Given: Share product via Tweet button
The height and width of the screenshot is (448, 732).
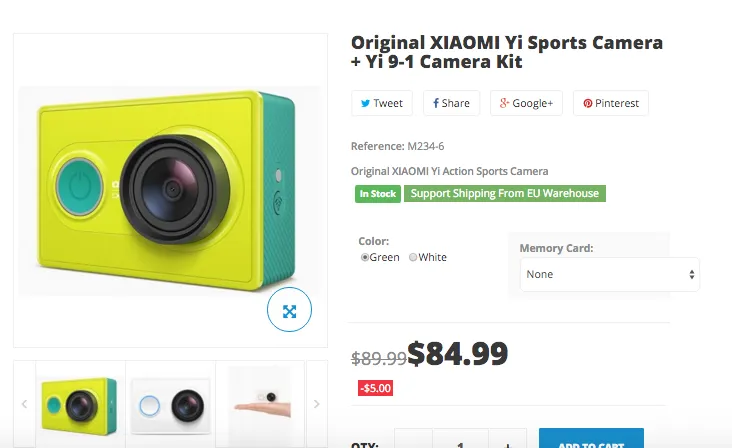Looking at the screenshot, I should (x=381, y=103).
